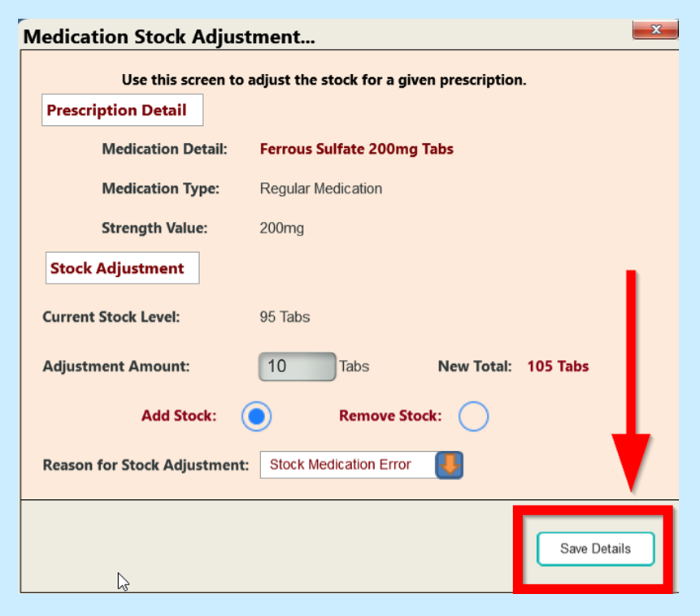Click the Adjustment Amount input field
Viewport: 700px width, 616px height.
tap(297, 367)
